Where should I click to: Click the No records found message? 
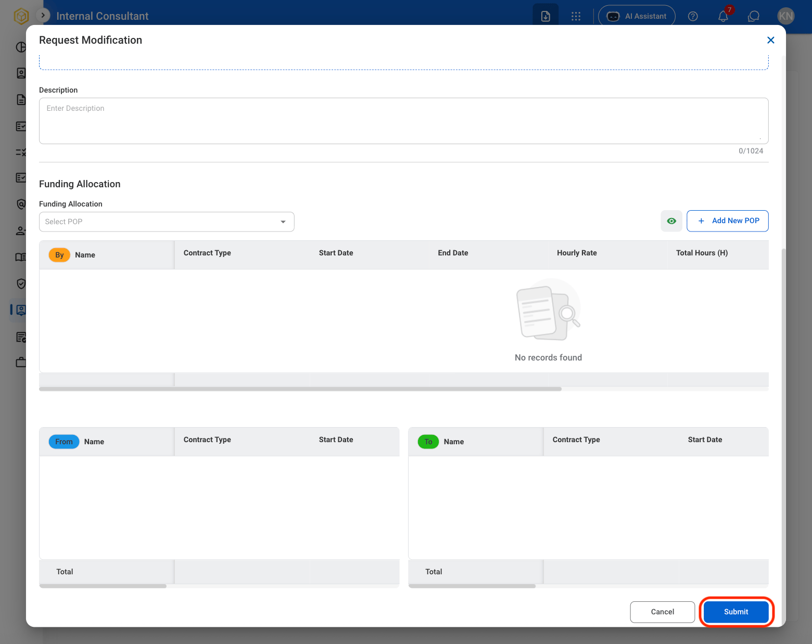click(x=548, y=357)
